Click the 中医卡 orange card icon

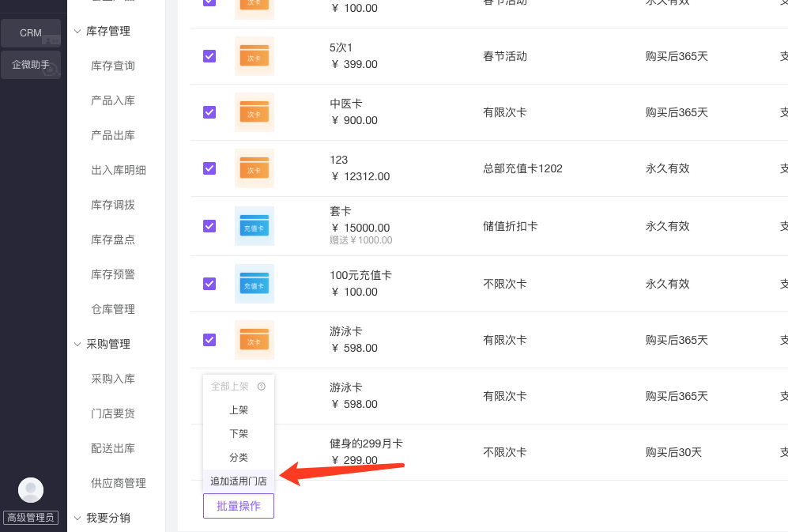(x=254, y=112)
